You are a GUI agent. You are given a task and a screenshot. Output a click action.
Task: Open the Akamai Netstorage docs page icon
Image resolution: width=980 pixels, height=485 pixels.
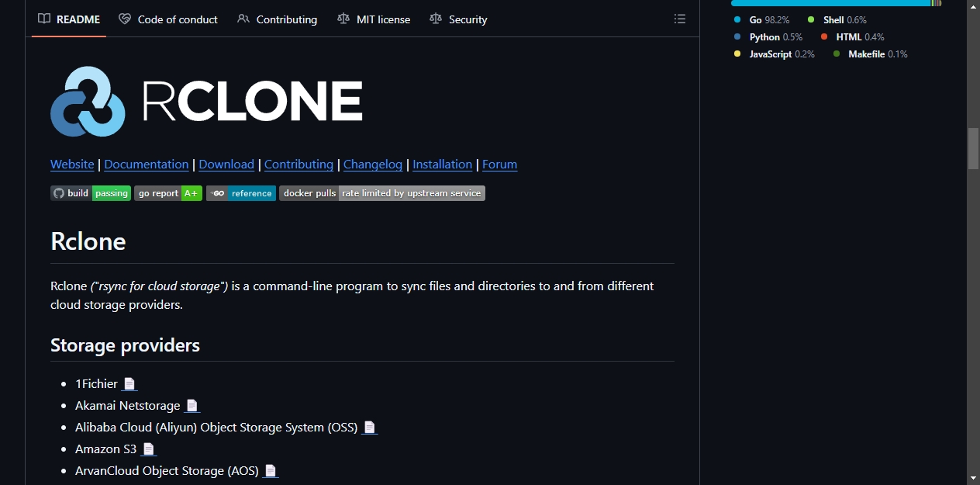pyautogui.click(x=192, y=406)
